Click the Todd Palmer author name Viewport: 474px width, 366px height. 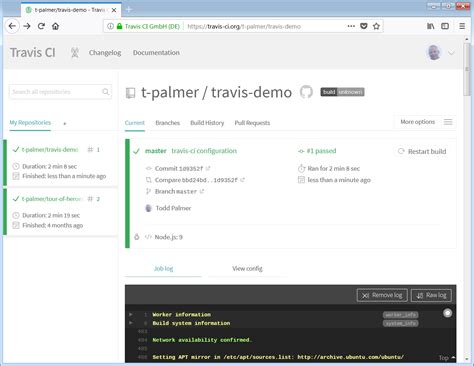click(x=173, y=208)
